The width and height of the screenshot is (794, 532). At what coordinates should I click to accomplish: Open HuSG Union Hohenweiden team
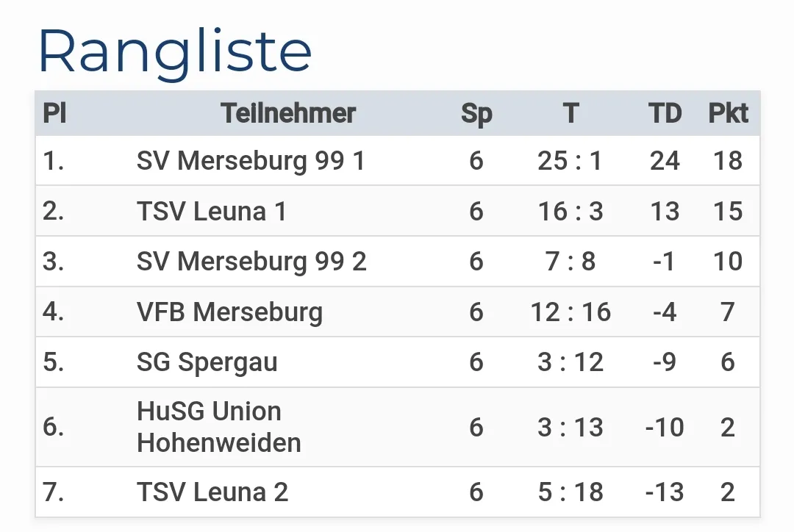pyautogui.click(x=218, y=427)
